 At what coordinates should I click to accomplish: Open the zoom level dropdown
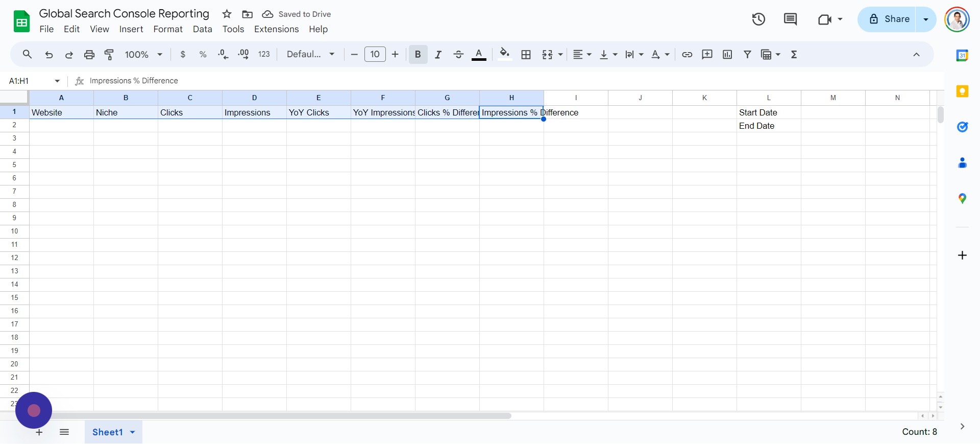click(143, 55)
